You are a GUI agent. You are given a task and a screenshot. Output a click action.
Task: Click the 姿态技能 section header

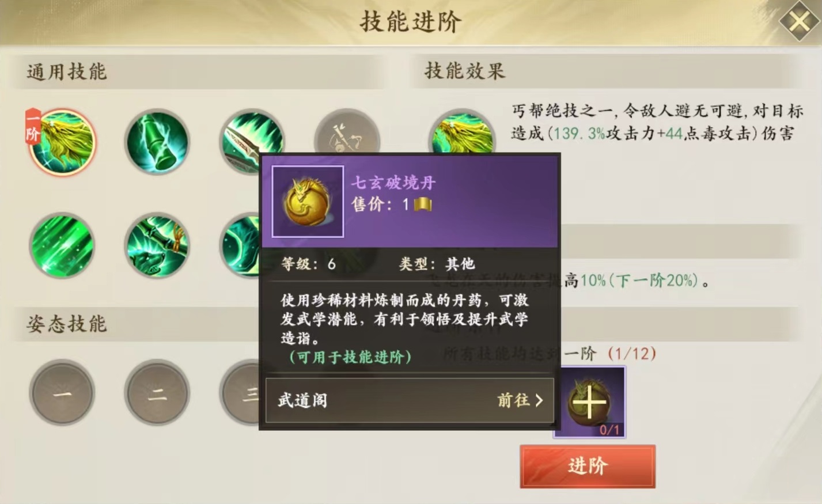67,324
